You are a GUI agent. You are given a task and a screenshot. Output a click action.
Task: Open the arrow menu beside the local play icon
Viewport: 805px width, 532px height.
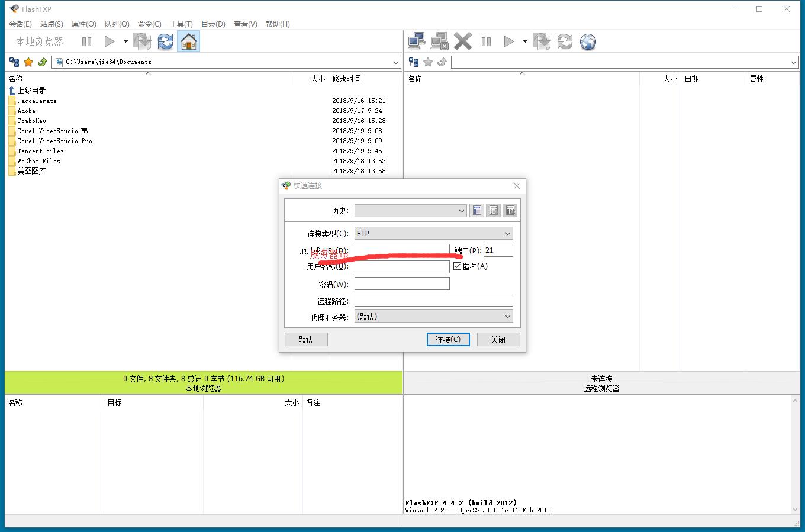(125, 41)
